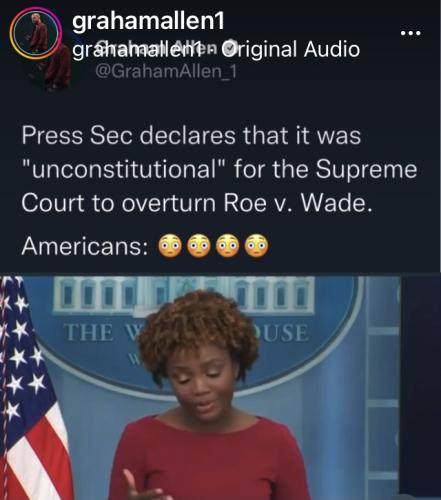Tap the Original Audio link
Screen dimensions: 441x500
290,49
